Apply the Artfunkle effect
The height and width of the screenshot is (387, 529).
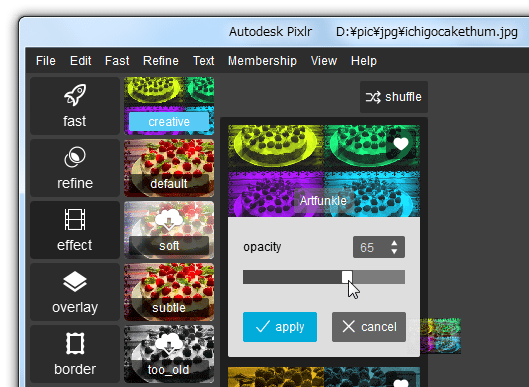click(280, 327)
